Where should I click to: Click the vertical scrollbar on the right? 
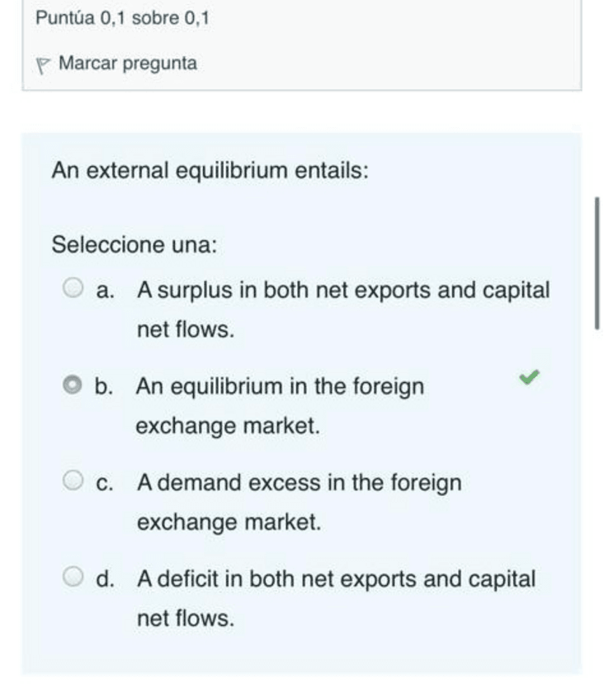(x=597, y=262)
